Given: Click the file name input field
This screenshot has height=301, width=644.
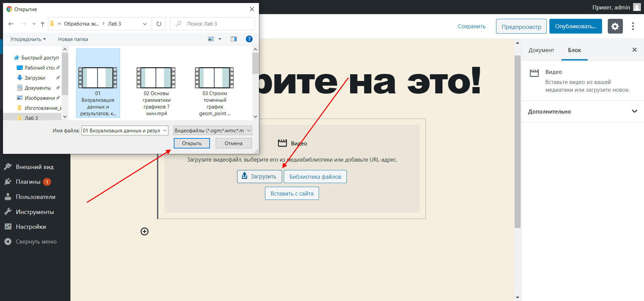Looking at the screenshot, I should coord(121,131).
